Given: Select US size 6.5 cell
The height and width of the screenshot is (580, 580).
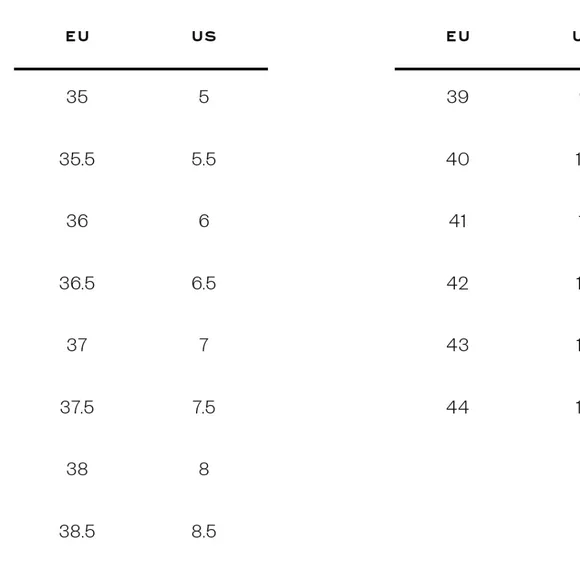Looking at the screenshot, I should (x=204, y=283).
